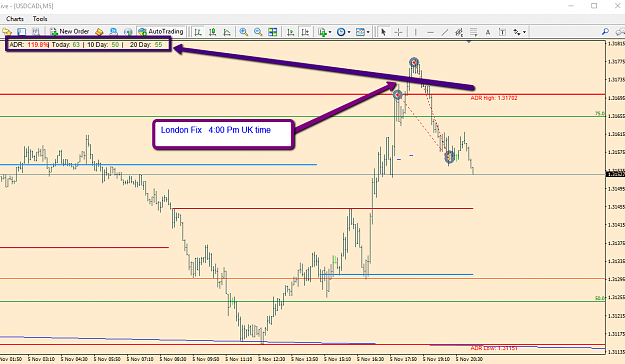Open the toolbar icon after MetaEditor
The height and width of the screenshot is (364, 625).
(x=114, y=32)
